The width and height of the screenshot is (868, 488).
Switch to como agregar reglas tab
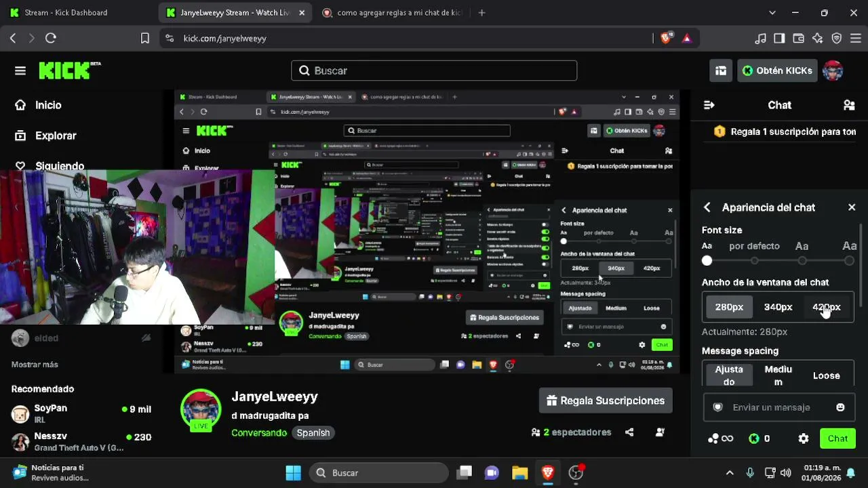coord(391,13)
